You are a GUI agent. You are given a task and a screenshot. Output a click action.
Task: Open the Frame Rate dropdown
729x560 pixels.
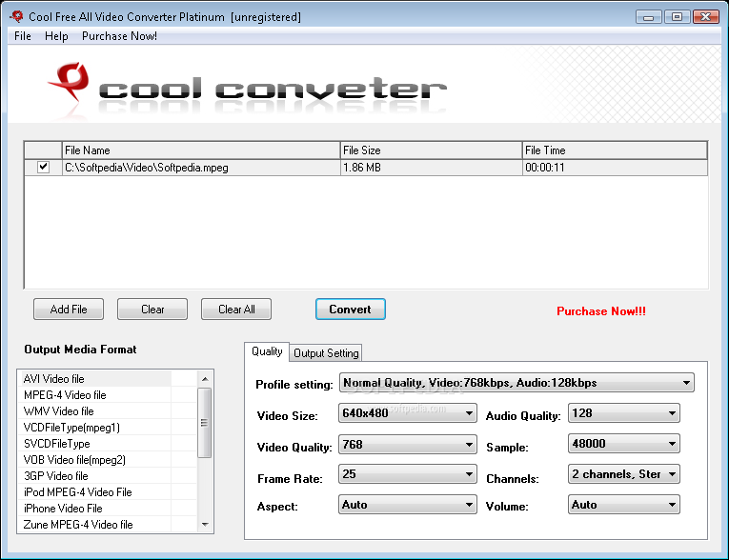[408, 474]
